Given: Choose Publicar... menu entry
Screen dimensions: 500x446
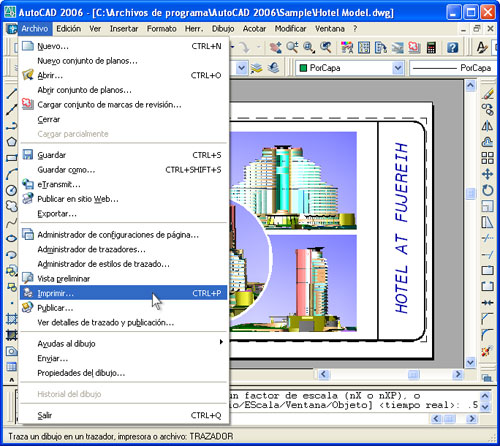Looking at the screenshot, I should coord(123,308).
